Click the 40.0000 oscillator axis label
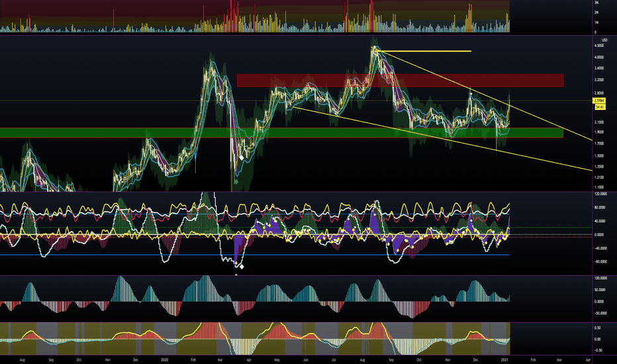Image resolution: width=617 pixels, height=364 pixels. point(600,221)
